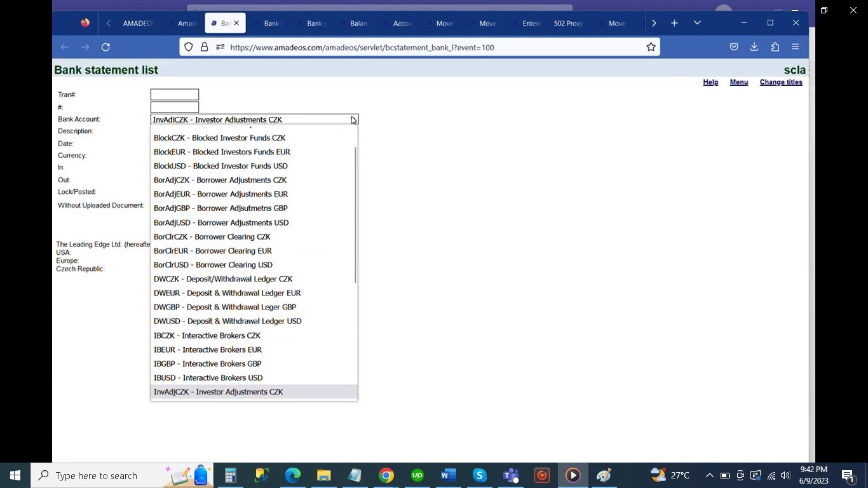Open the Firefox downloads panel
The width and height of the screenshot is (868, 488).
coord(754,47)
